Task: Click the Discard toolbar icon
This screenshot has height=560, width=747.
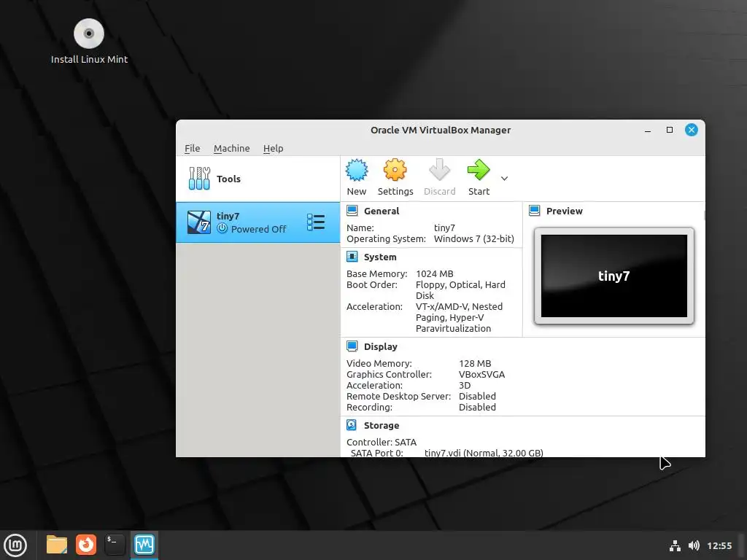Action: [439, 176]
